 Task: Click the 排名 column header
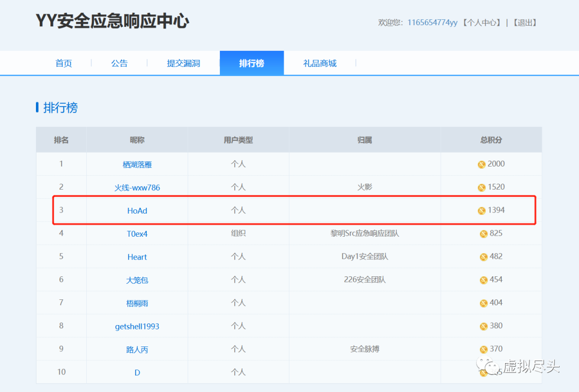click(x=61, y=140)
